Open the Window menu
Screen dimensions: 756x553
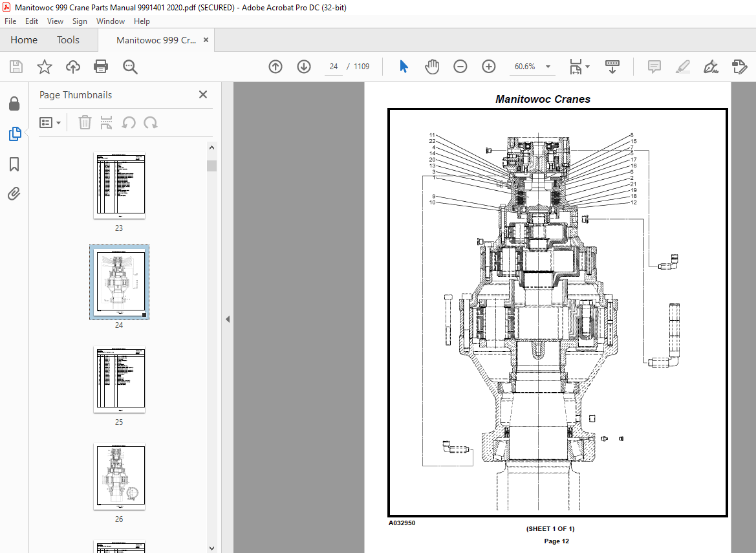coord(111,21)
